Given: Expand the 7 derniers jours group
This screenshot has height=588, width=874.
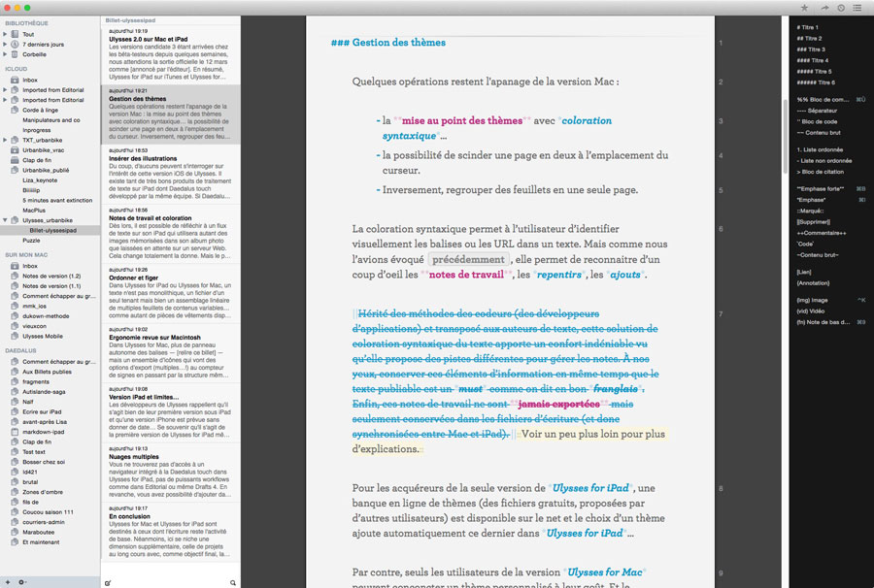Looking at the screenshot, I should [x=5, y=45].
